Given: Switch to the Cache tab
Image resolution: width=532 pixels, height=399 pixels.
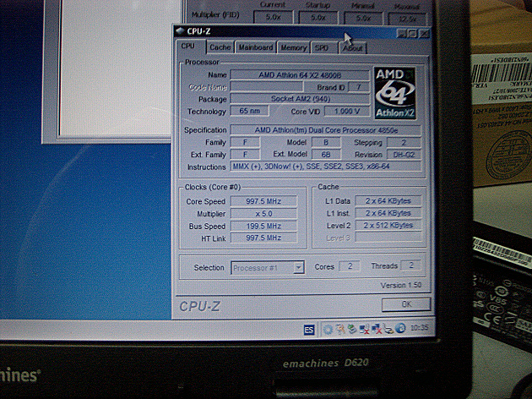Looking at the screenshot, I should (x=220, y=47).
